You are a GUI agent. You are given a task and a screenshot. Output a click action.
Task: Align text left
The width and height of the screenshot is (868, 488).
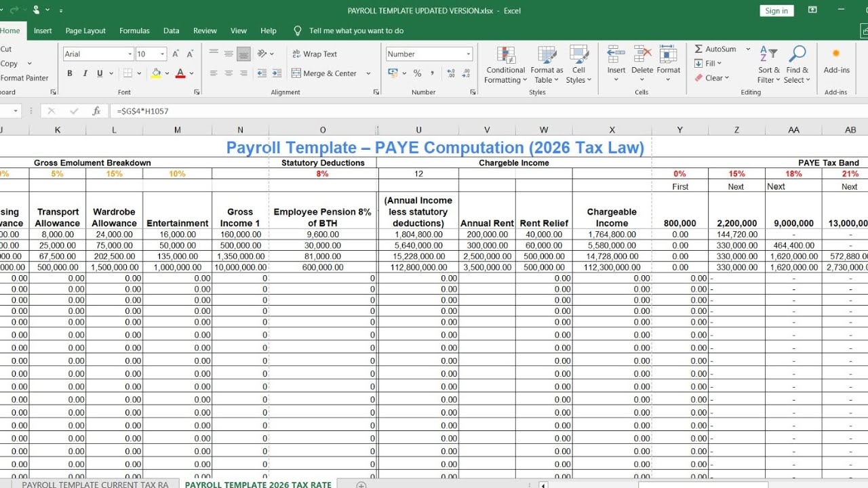tap(214, 73)
